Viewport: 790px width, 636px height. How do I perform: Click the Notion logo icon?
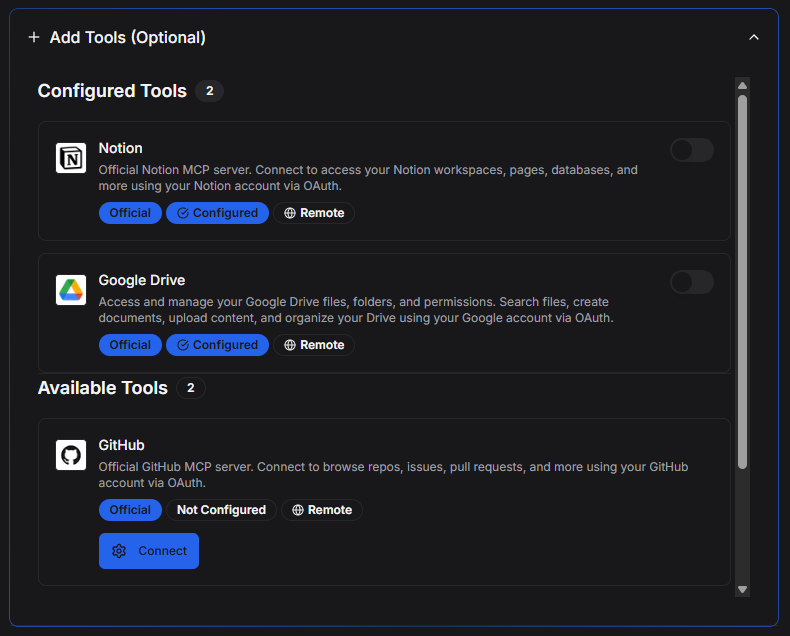(71, 158)
